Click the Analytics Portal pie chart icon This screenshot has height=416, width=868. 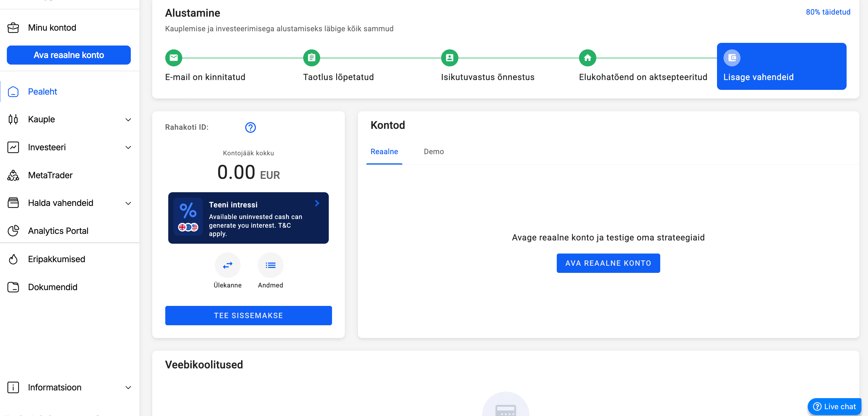coord(13,231)
